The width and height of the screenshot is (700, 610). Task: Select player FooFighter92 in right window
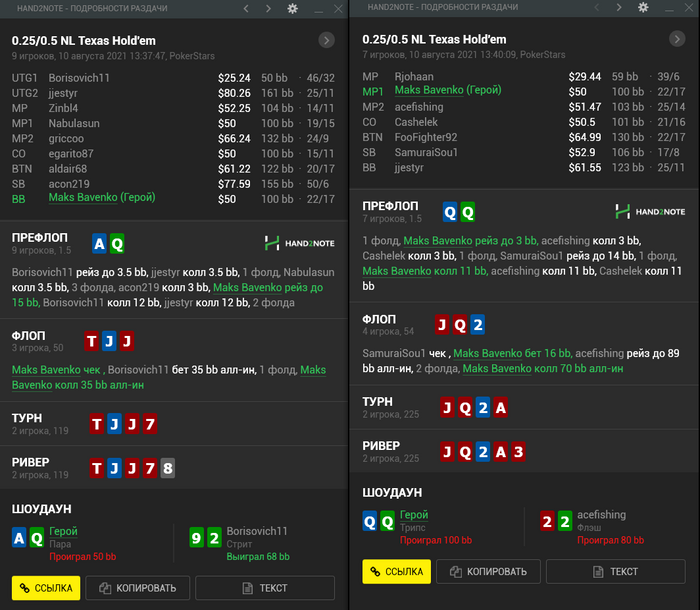[426, 137]
